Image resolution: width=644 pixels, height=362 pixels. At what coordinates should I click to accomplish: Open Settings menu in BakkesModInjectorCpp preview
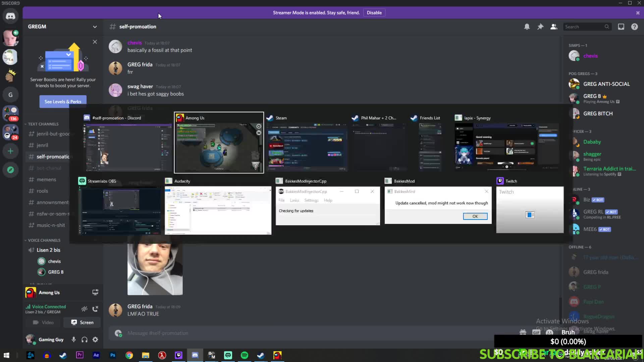pyautogui.click(x=311, y=200)
